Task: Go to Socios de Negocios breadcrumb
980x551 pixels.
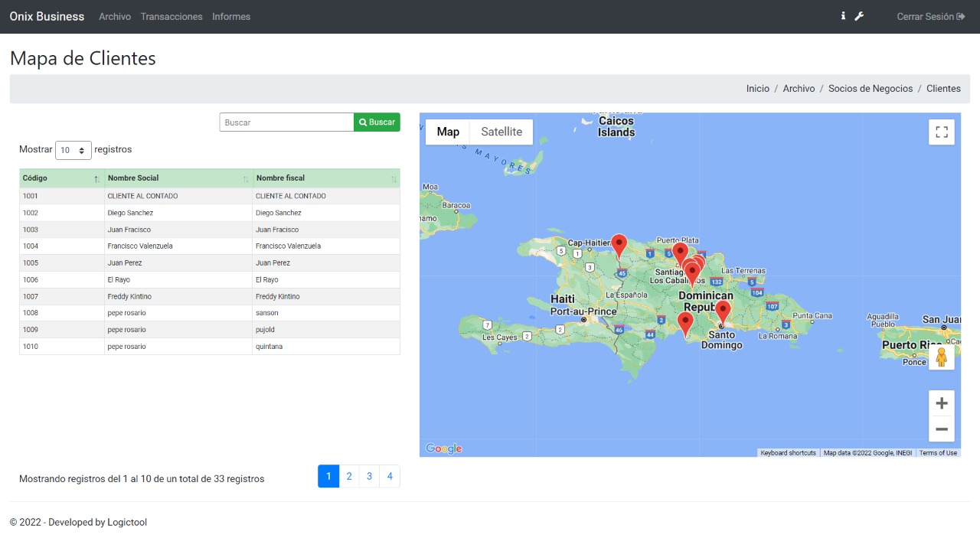Action: [871, 89]
